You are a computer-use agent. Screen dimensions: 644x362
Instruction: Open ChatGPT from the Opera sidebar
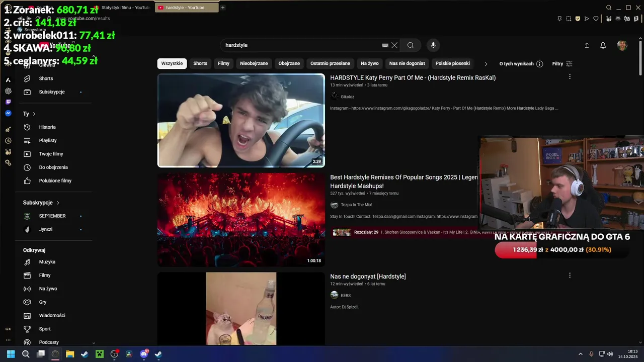[x=8, y=91]
